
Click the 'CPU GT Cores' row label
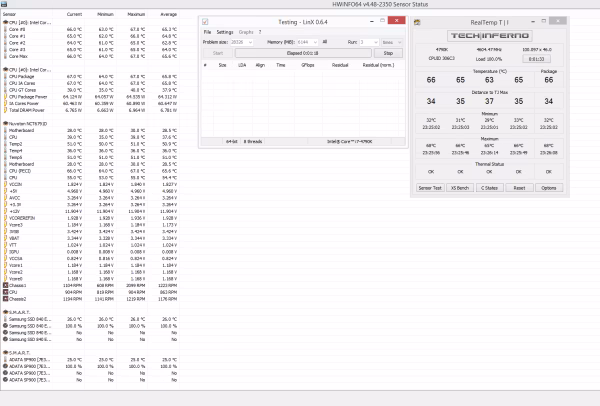coord(23,90)
